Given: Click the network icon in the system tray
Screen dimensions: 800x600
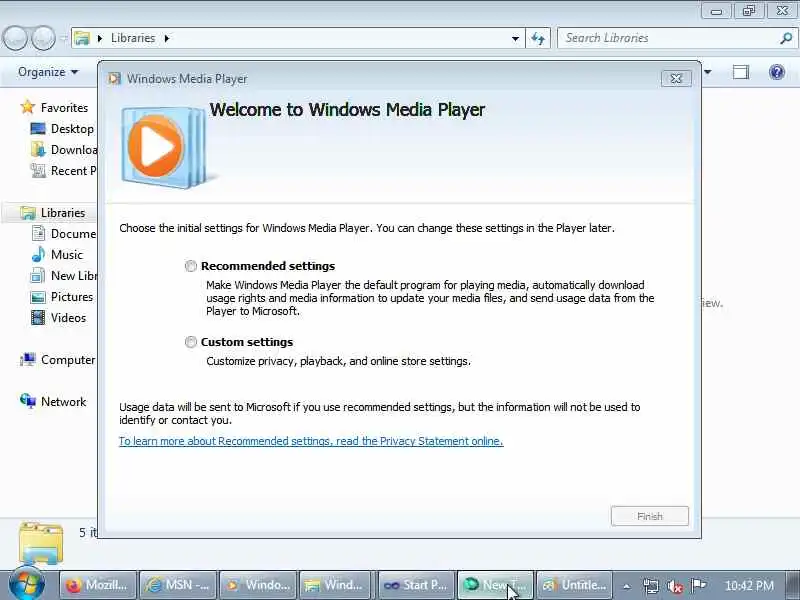Looking at the screenshot, I should pyautogui.click(x=651, y=586).
